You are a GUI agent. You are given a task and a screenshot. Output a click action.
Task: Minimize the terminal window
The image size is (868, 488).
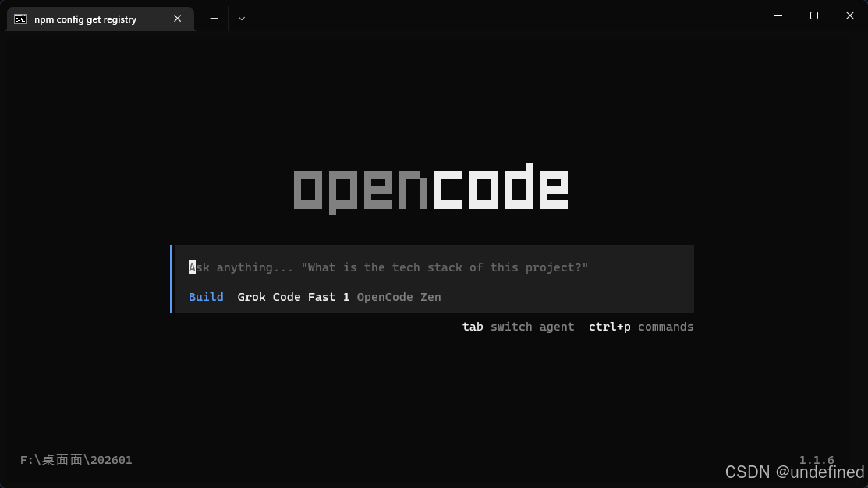[x=778, y=16]
